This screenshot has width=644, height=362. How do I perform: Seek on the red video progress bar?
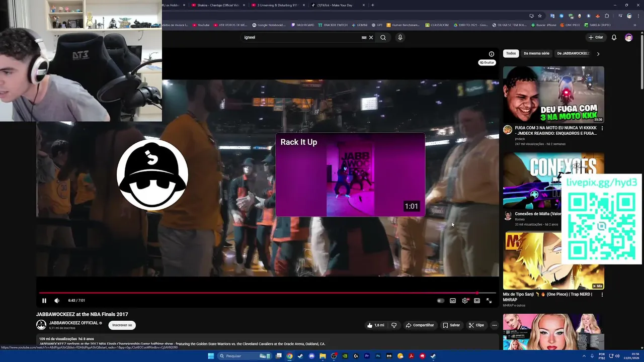[268, 293]
